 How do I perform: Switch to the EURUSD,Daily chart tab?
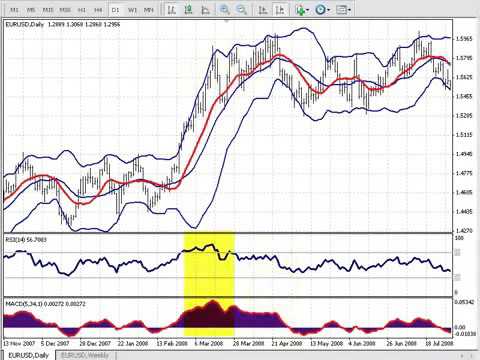tap(28, 355)
